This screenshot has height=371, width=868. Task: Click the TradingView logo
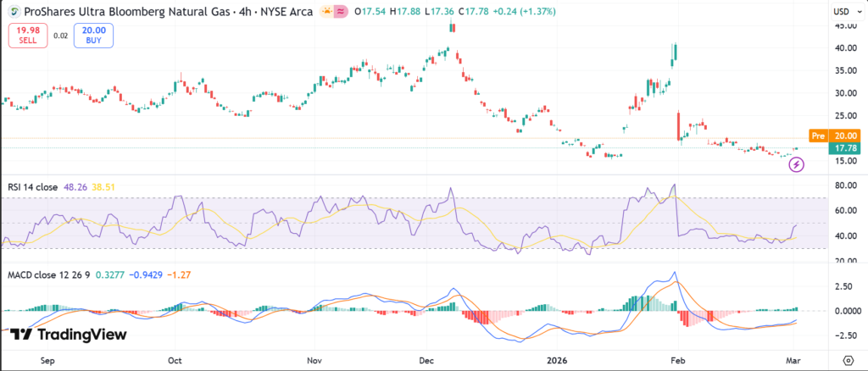coord(69,335)
